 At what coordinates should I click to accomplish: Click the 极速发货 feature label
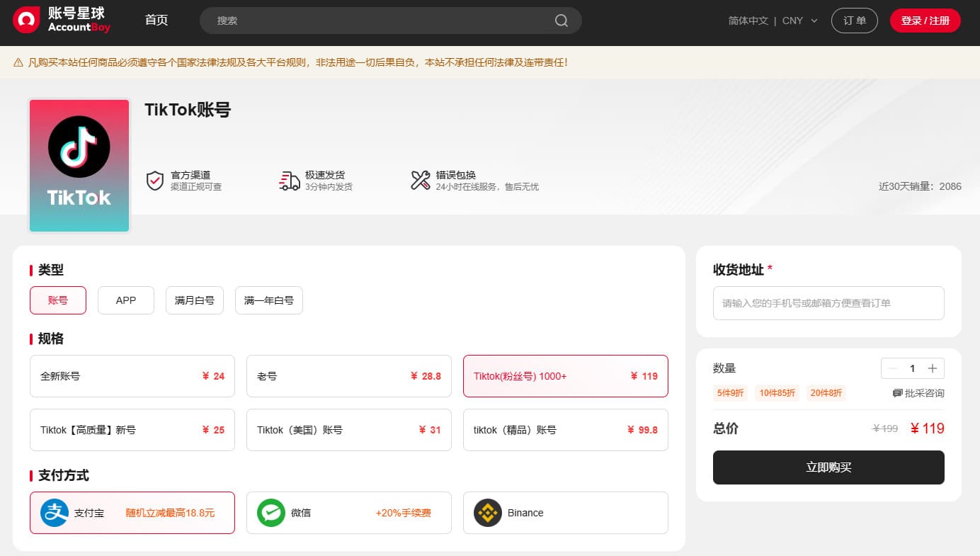point(325,175)
